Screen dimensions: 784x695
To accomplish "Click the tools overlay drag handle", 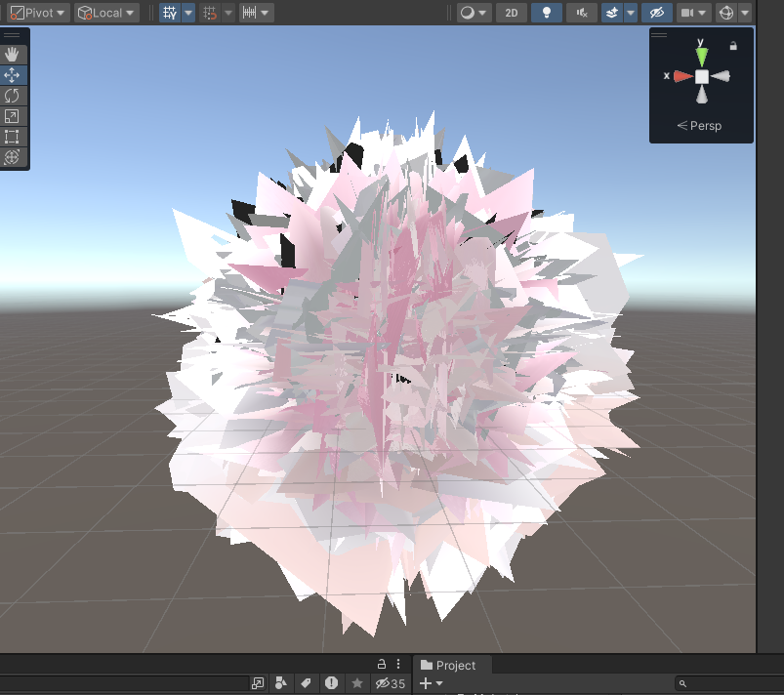I will (x=12, y=35).
